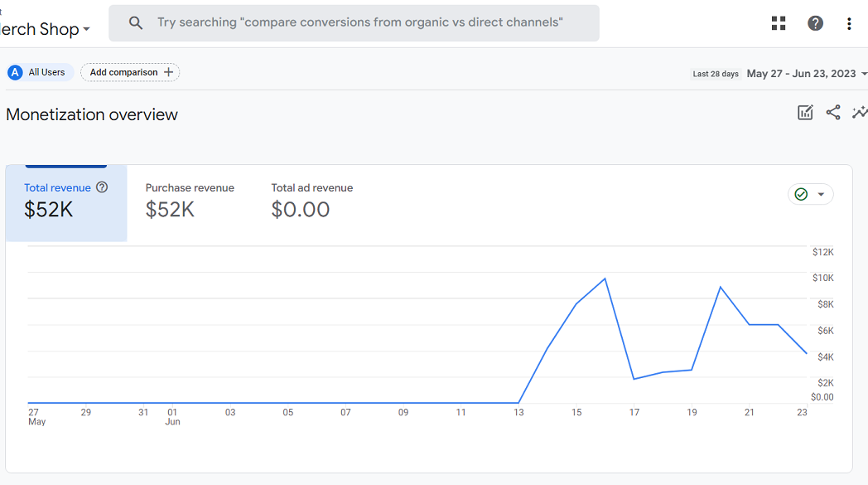Click the search magnifying glass icon
The image size is (868, 485).
tap(135, 22)
